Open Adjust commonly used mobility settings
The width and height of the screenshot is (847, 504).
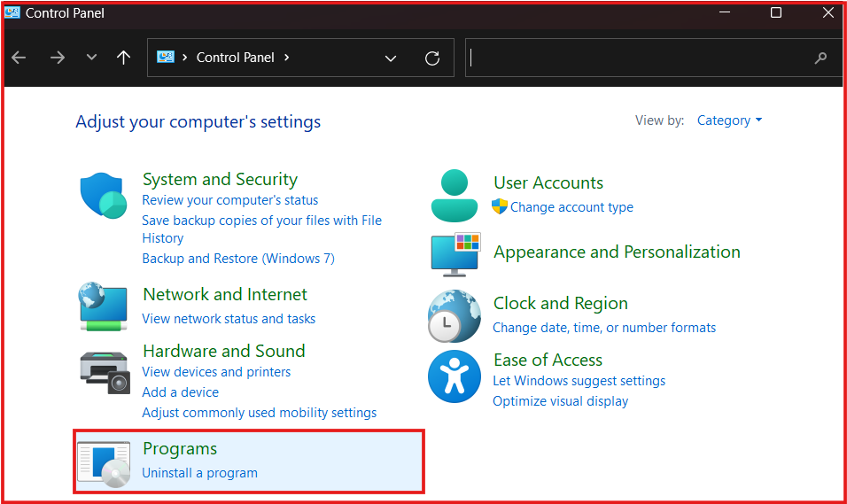click(260, 413)
